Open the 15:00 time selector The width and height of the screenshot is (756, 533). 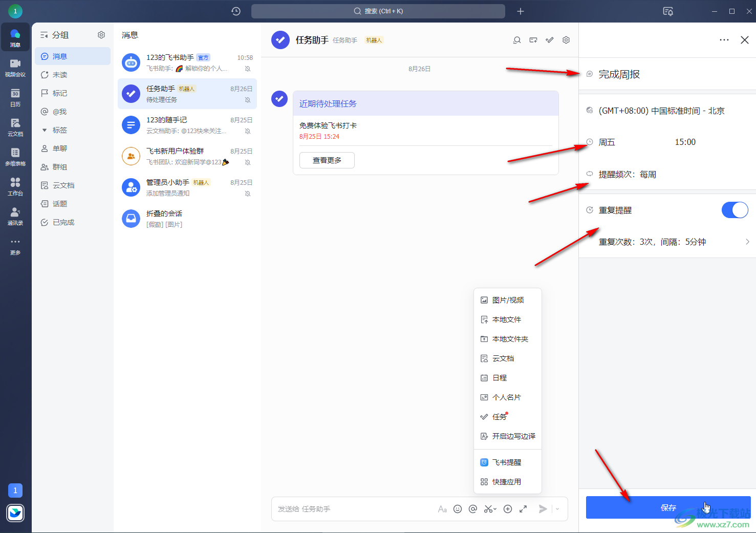[x=685, y=142]
